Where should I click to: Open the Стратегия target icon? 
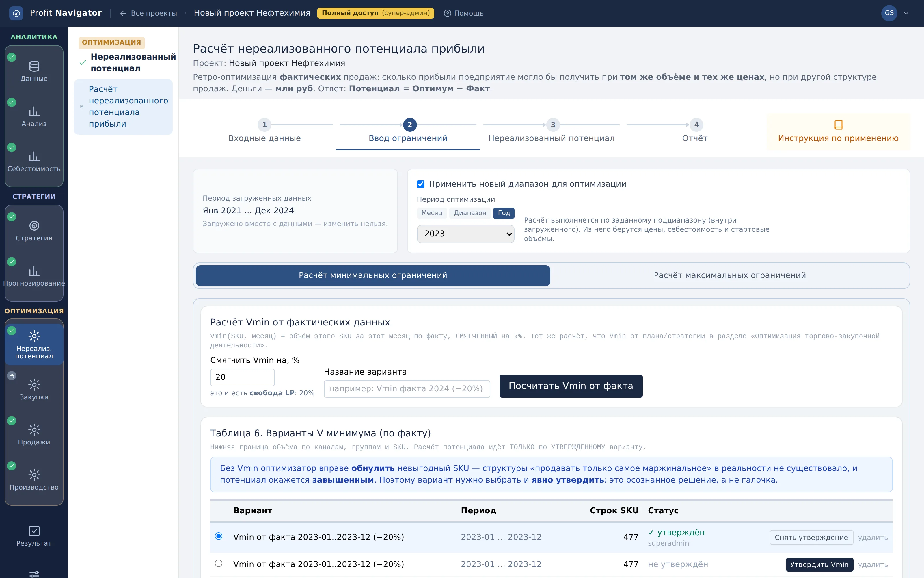point(34,225)
